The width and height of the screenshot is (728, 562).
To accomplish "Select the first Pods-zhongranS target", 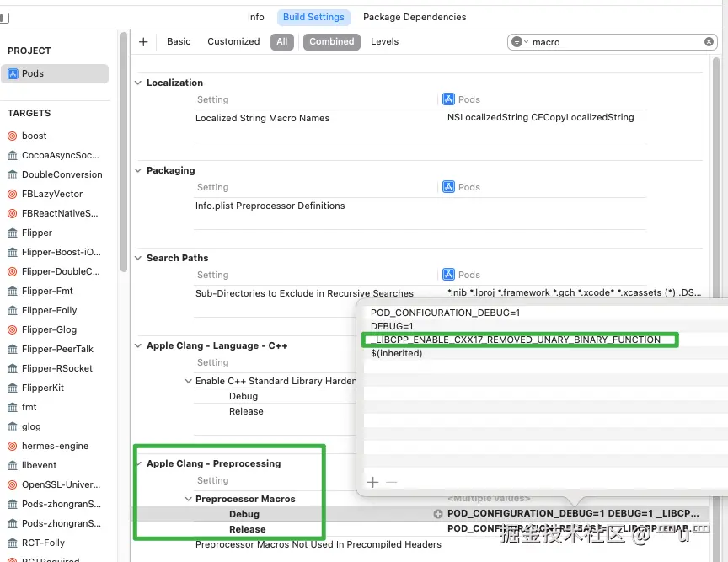I will click(x=62, y=505).
